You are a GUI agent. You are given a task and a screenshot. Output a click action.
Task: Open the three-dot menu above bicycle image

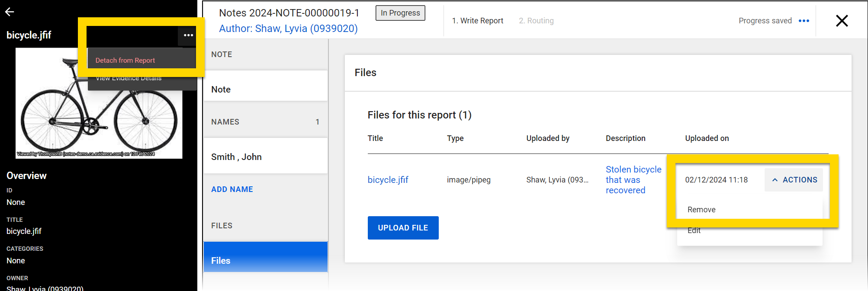point(188,35)
